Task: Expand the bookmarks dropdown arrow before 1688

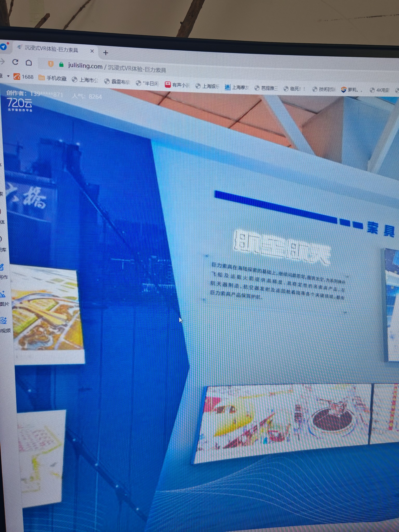Action: point(8,76)
